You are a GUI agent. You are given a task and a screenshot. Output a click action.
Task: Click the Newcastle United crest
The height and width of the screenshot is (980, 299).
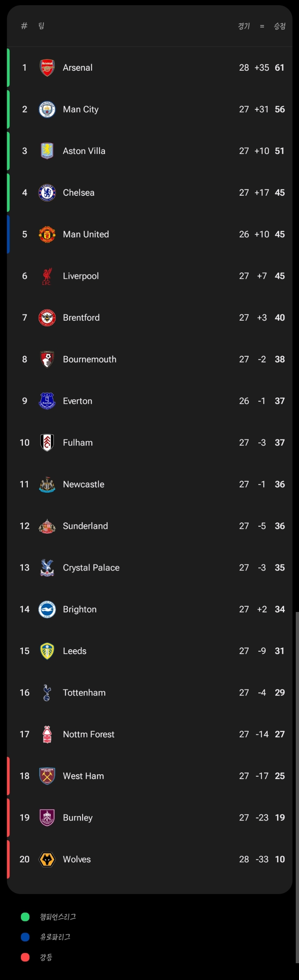coord(47,484)
